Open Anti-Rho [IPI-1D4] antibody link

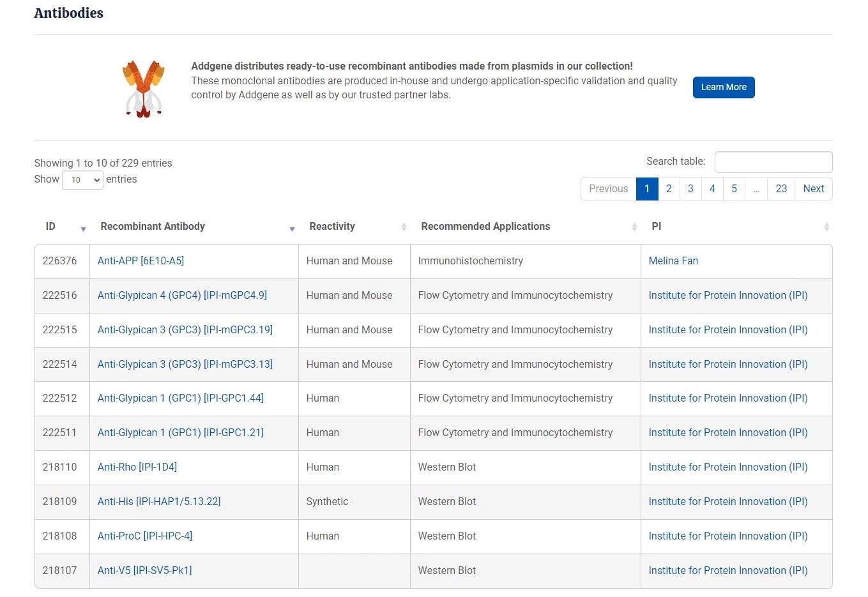[137, 467]
